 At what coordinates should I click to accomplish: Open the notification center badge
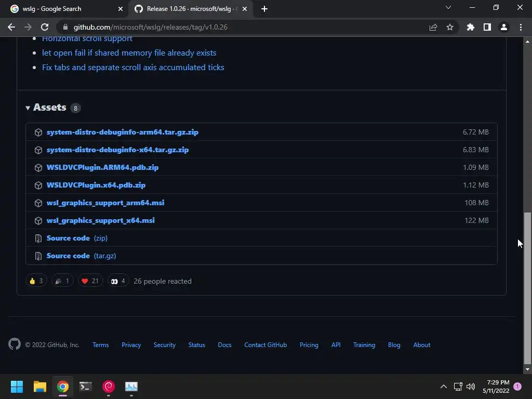pyautogui.click(x=517, y=387)
